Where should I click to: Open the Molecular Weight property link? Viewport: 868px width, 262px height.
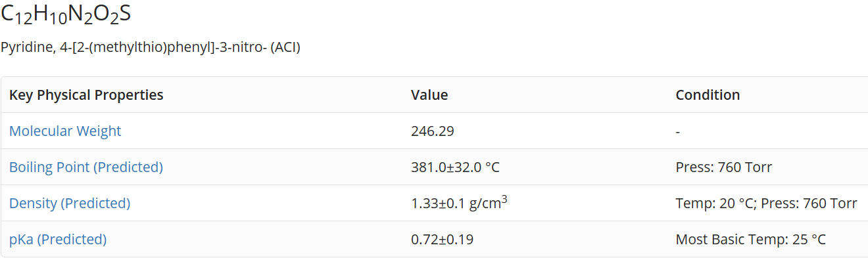65,131
